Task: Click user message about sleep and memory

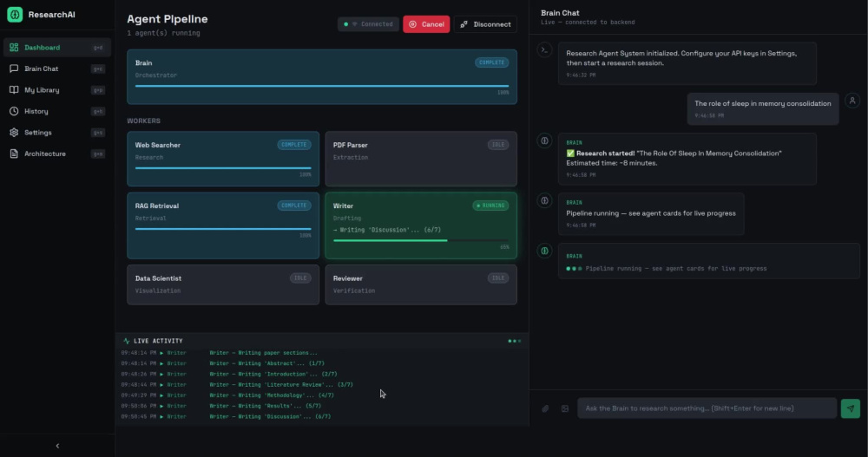Action: tap(763, 108)
